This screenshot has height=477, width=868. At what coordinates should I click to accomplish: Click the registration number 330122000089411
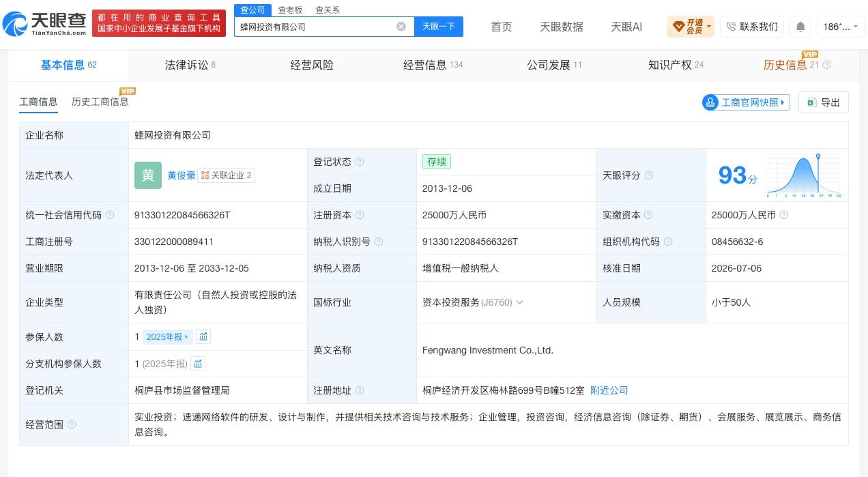point(174,242)
